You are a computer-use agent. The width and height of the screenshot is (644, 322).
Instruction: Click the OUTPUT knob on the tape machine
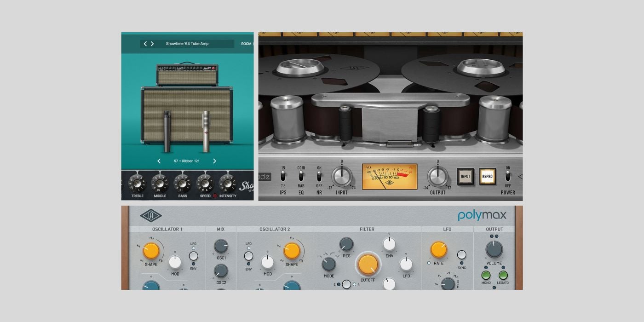tap(437, 176)
